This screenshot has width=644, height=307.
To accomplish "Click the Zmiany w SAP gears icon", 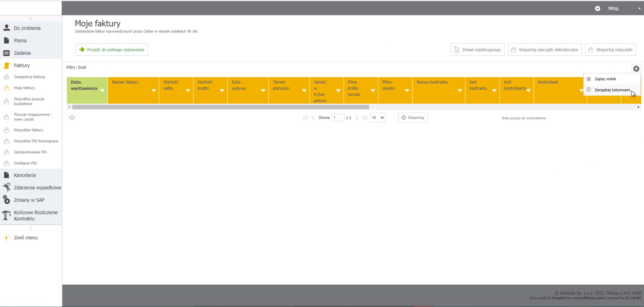I will click(x=7, y=200).
